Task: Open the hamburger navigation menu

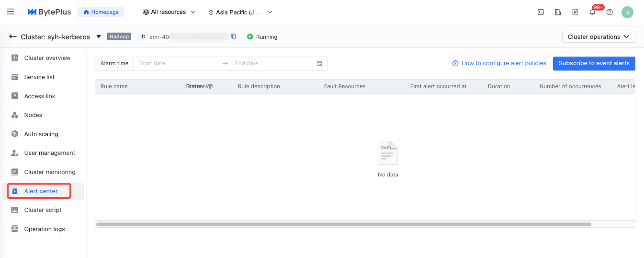Action: pyautogui.click(x=11, y=12)
